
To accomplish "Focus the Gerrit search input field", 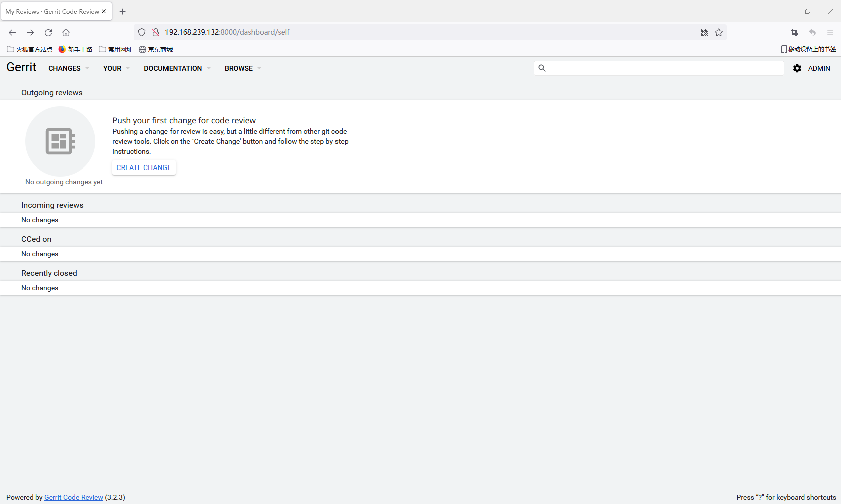I will (x=659, y=68).
